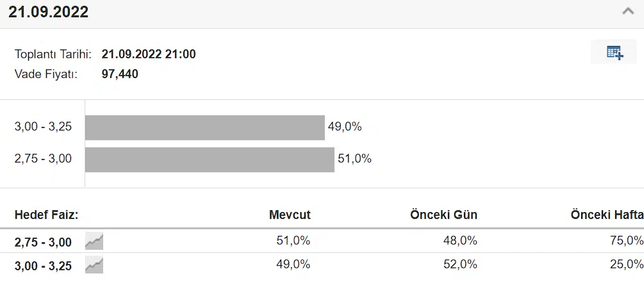Click the 52,0% Önceki Gün value

click(460, 265)
